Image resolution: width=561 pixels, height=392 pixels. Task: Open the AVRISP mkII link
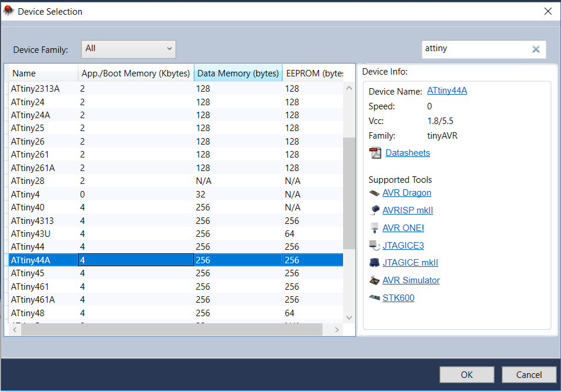tap(408, 210)
